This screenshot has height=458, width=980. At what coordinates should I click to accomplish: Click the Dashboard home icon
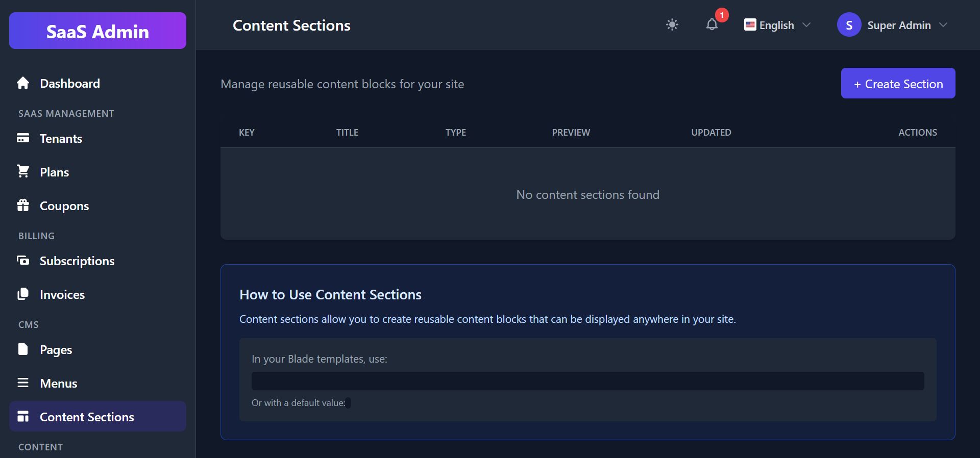tap(23, 83)
